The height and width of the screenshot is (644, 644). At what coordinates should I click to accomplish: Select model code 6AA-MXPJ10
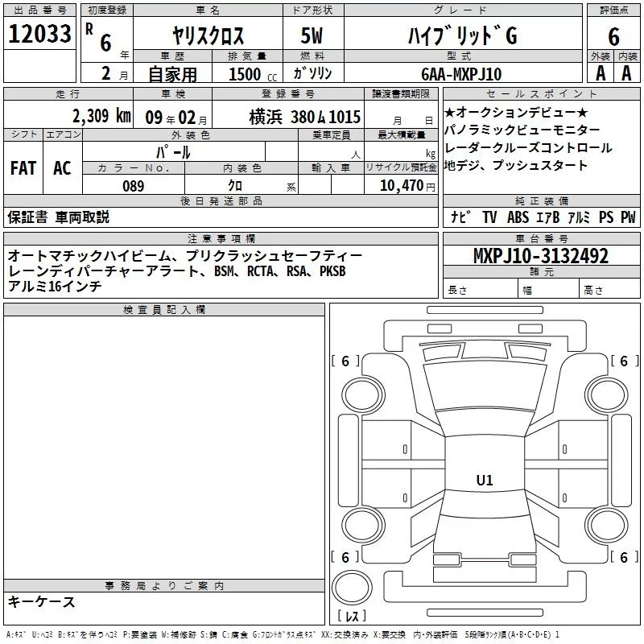(461, 74)
